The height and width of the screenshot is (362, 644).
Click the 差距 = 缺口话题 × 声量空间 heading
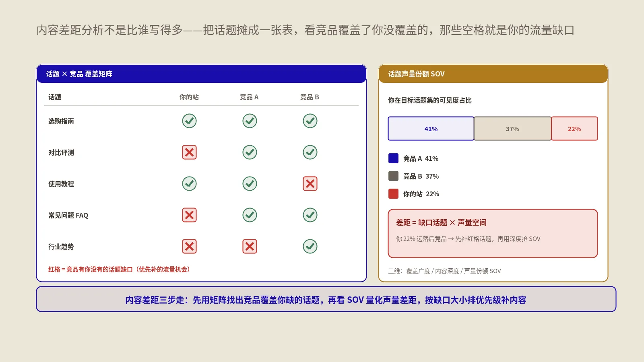pos(441,222)
